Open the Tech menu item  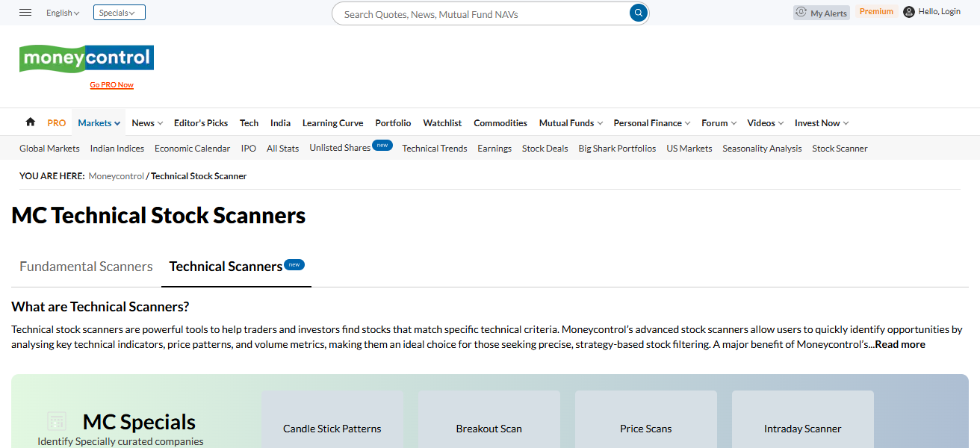coord(249,123)
